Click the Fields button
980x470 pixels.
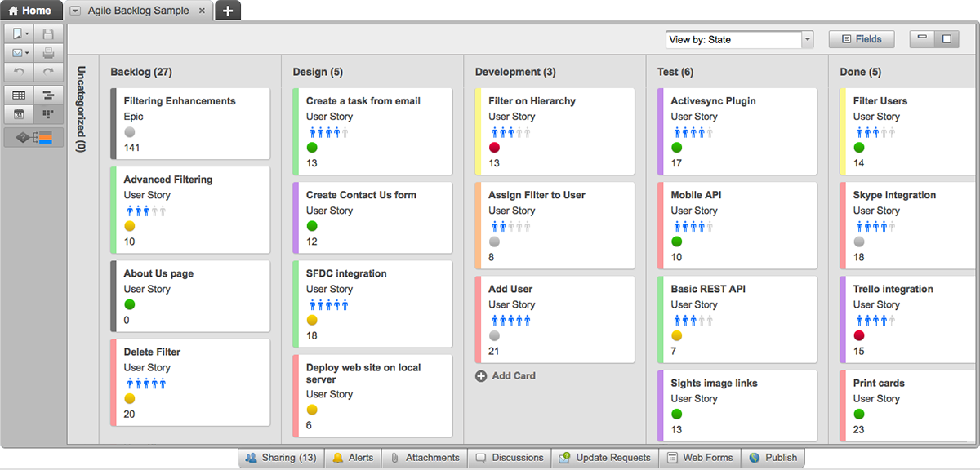pos(861,39)
